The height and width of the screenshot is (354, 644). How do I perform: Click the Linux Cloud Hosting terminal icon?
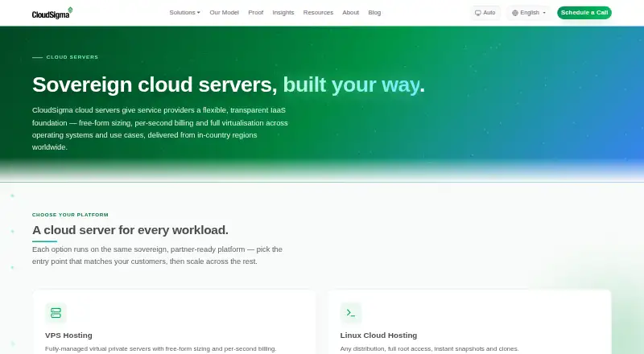click(x=351, y=313)
